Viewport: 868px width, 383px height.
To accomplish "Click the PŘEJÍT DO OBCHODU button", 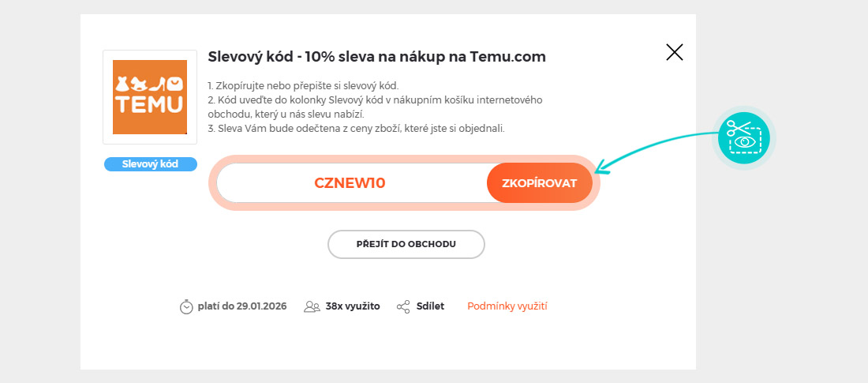I will pos(406,244).
